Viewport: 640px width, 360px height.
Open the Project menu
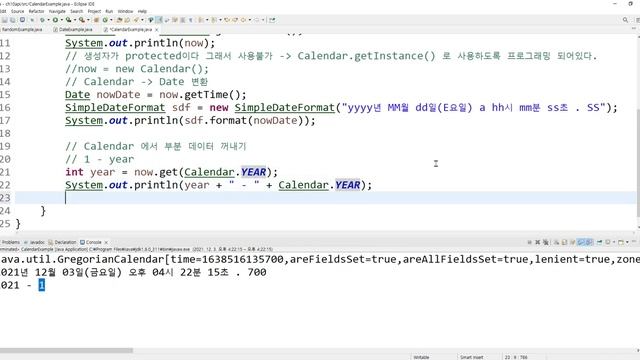94,11
